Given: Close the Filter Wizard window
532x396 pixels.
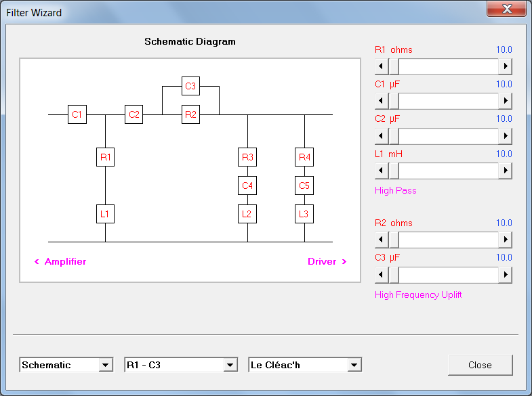Looking at the screenshot, I should point(506,9).
